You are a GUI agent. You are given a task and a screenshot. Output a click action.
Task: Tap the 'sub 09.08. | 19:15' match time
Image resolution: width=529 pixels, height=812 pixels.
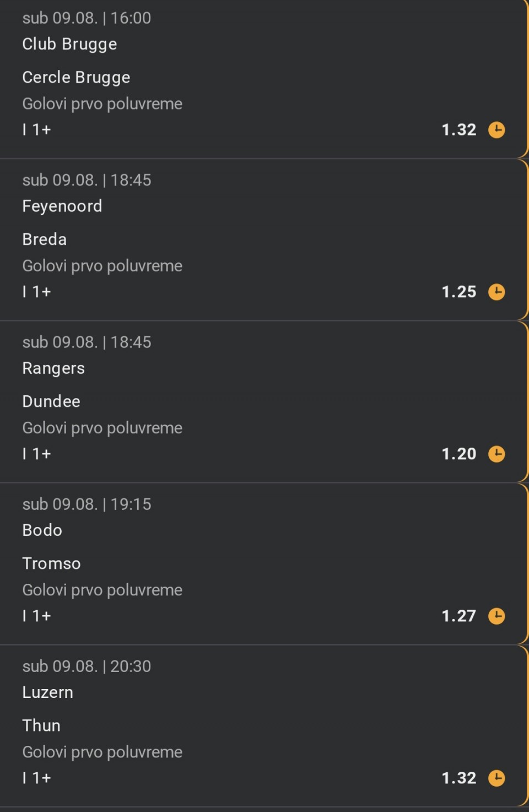[x=87, y=504]
